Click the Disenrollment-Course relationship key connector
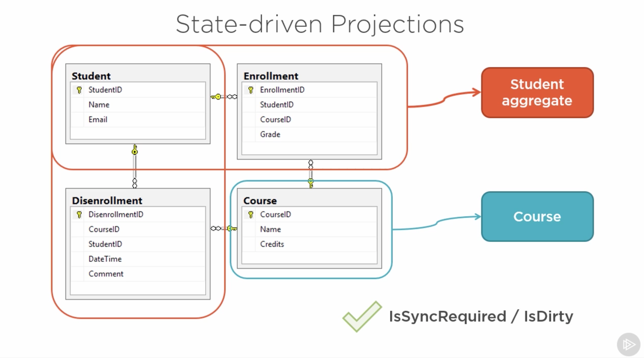The image size is (644, 358). pyautogui.click(x=224, y=228)
